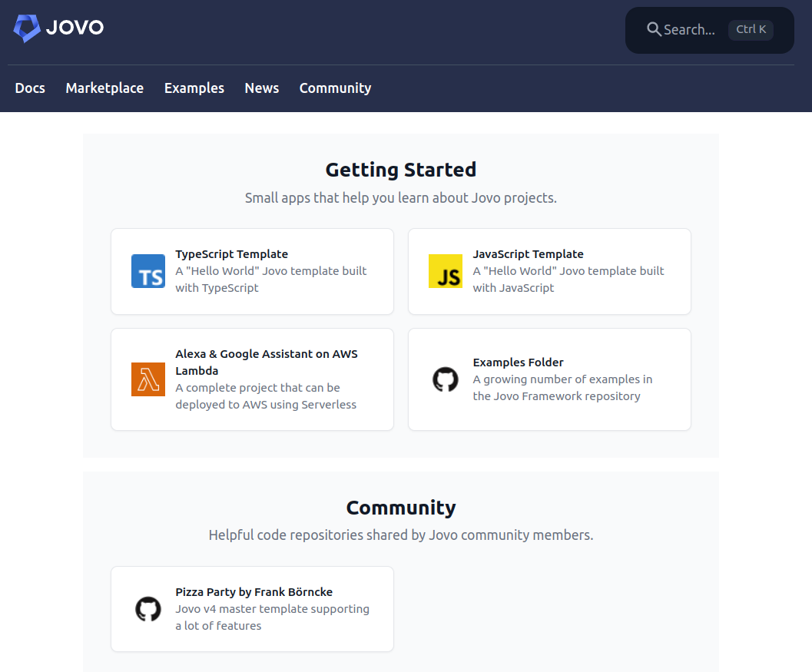This screenshot has width=812, height=672.
Task: Click the search magnifier icon
Action: coord(654,29)
